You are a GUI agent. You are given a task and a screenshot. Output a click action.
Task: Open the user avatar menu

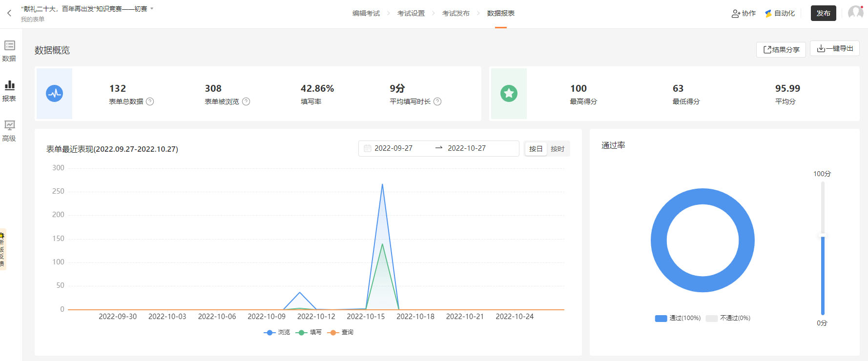click(855, 13)
